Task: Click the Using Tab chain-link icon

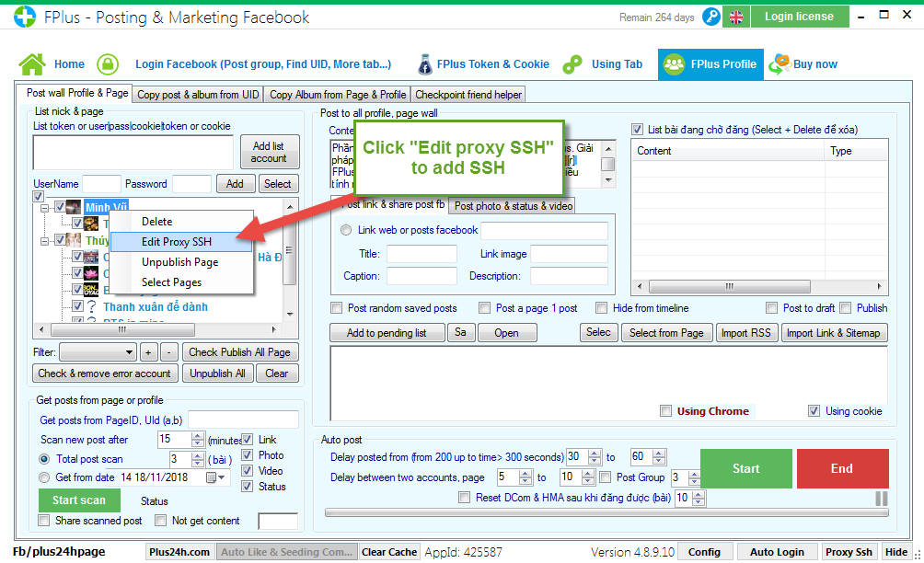Action: (x=572, y=64)
